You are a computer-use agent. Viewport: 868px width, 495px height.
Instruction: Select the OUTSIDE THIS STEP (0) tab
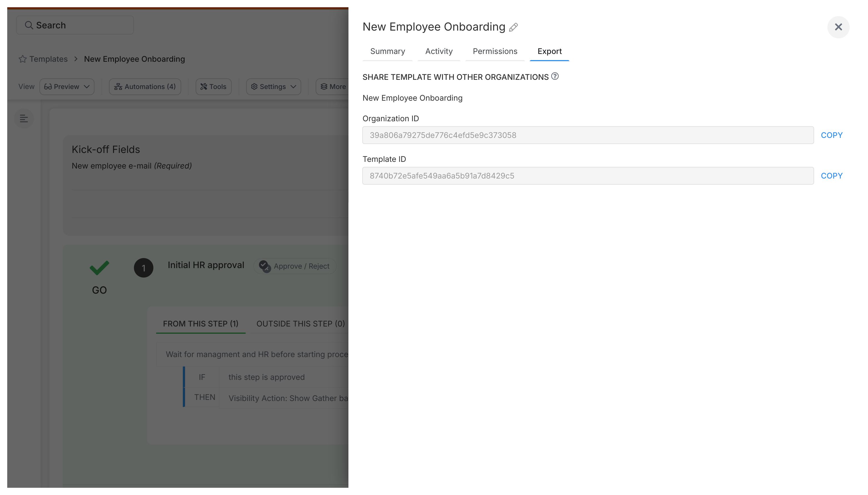tap(301, 324)
